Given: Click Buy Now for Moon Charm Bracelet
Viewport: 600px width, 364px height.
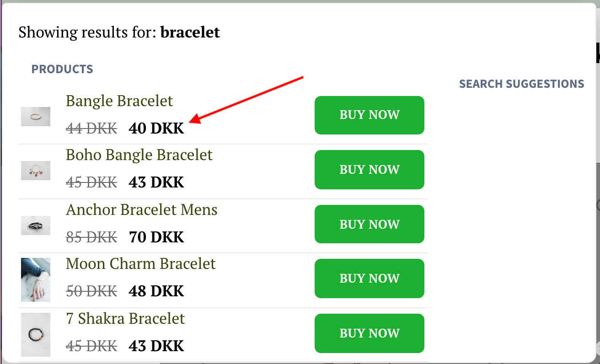Looking at the screenshot, I should (x=369, y=278).
